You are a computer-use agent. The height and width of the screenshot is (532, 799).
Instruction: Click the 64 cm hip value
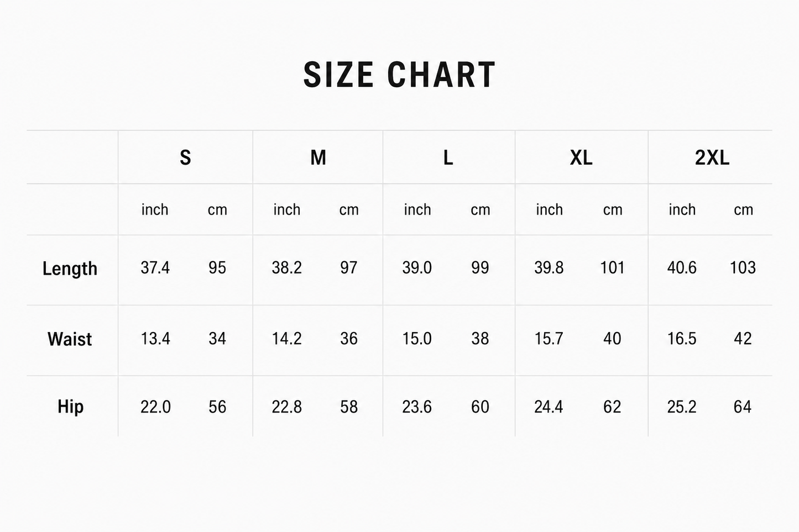tap(743, 407)
